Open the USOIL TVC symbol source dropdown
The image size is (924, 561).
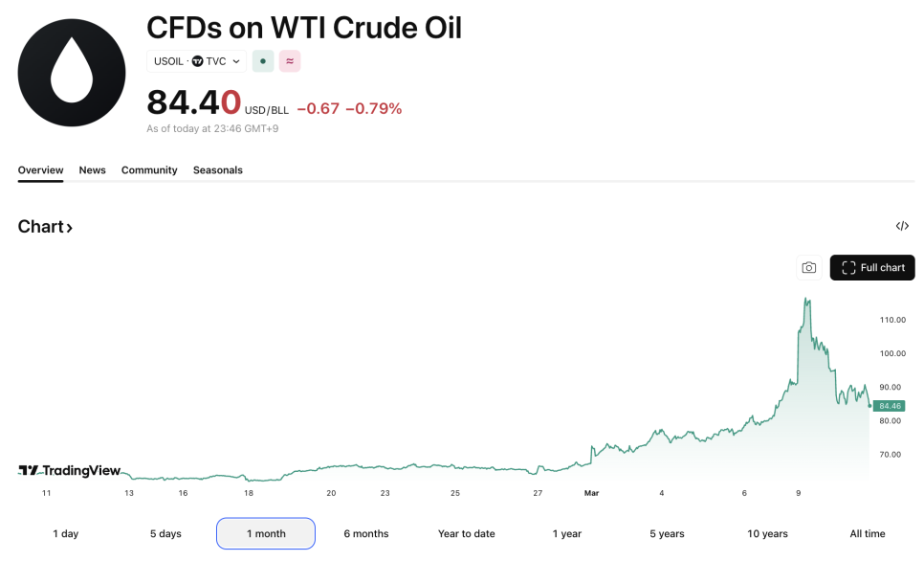tap(197, 61)
